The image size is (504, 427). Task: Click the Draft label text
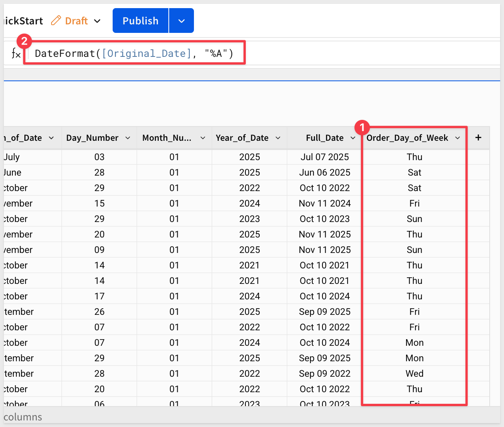coord(76,21)
